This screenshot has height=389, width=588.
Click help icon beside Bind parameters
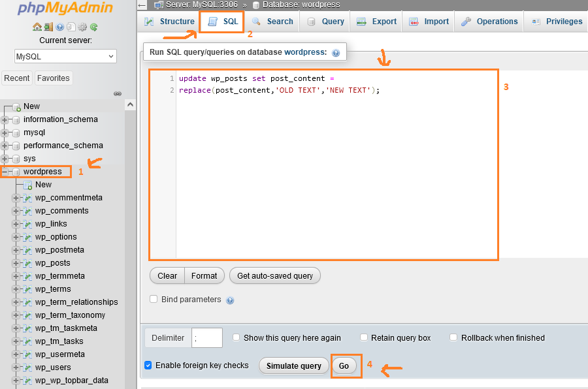[x=230, y=300]
